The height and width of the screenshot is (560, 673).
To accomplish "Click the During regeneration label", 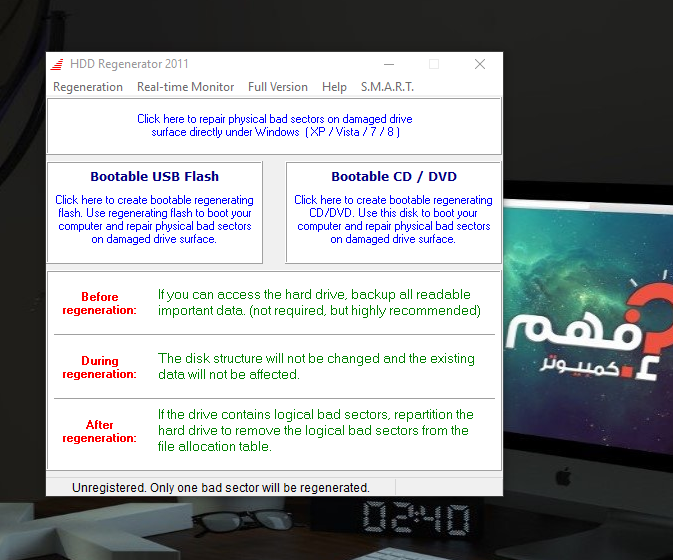I will (100, 367).
